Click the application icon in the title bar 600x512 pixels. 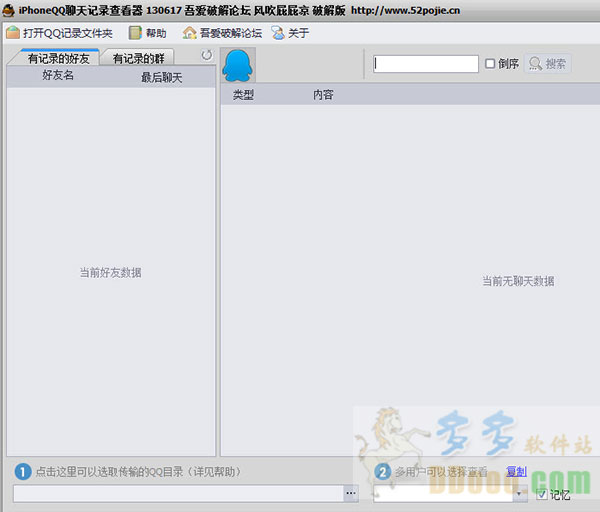tap(8, 10)
